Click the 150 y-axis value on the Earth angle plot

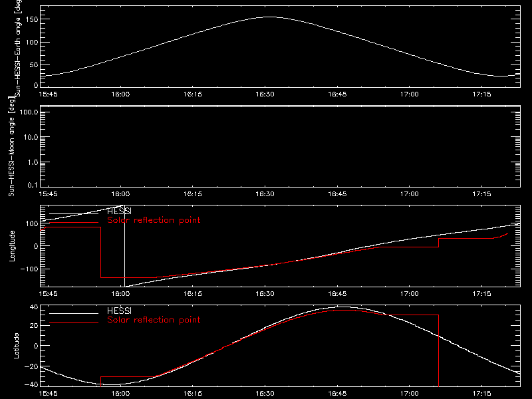pos(32,19)
